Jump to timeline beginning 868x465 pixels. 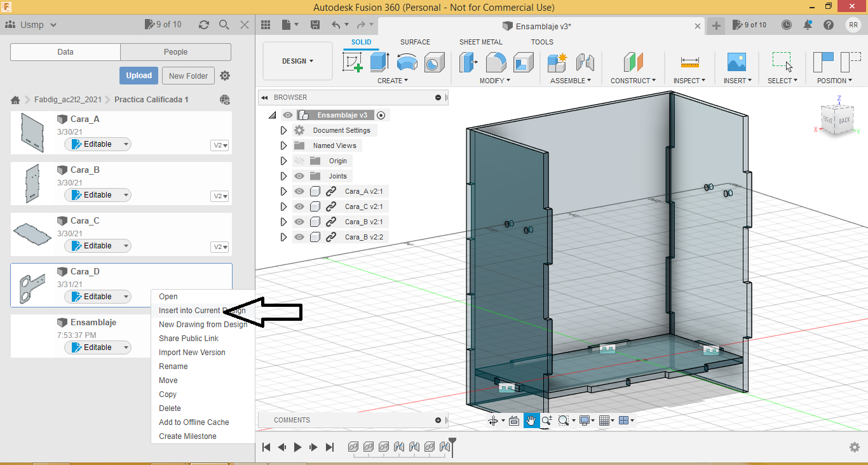pos(266,447)
